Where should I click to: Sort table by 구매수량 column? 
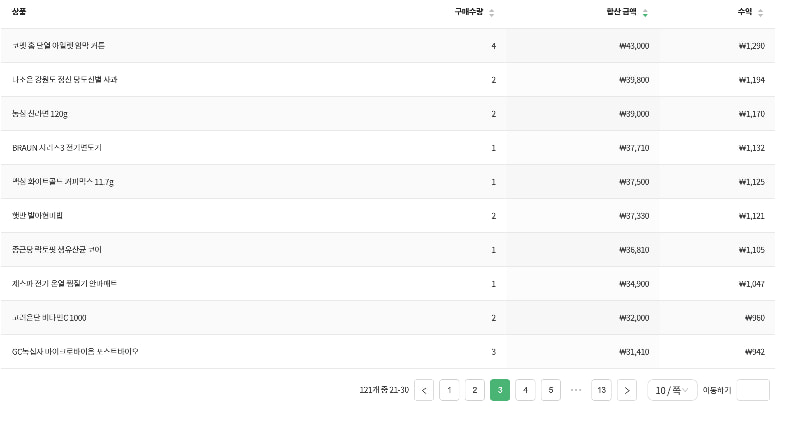472,12
